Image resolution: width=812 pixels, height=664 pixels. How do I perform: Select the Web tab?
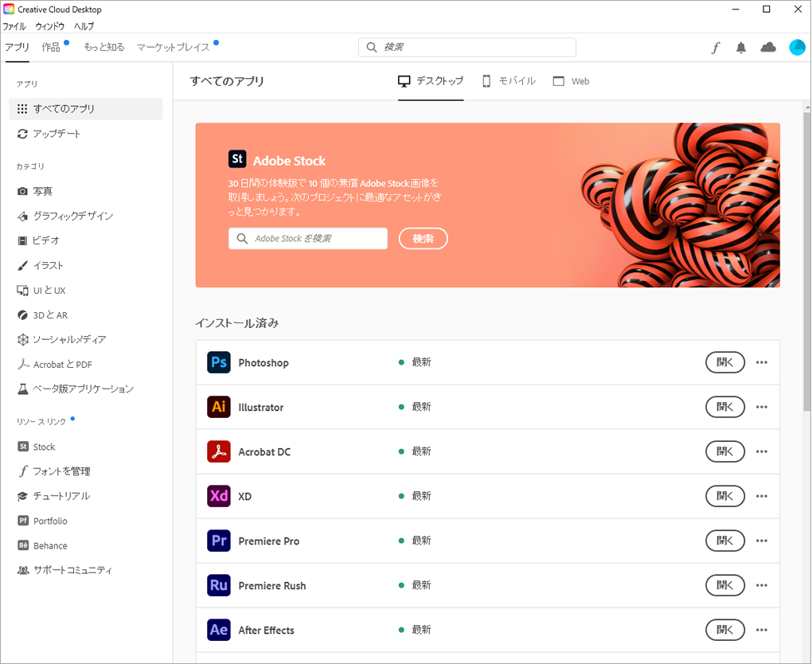point(572,81)
